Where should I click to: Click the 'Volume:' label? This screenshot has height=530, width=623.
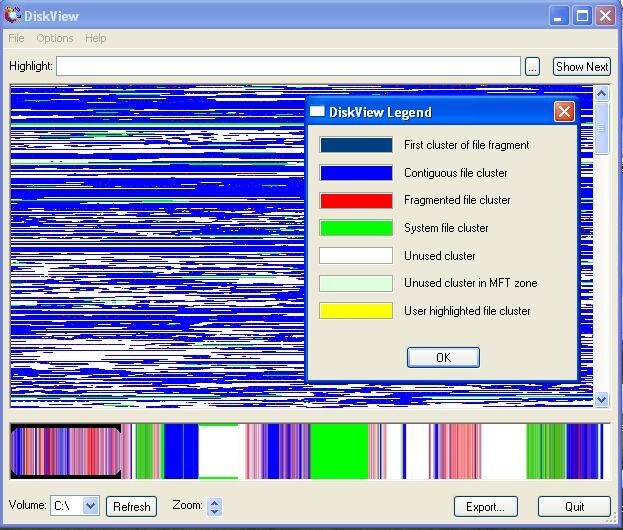[27, 505]
